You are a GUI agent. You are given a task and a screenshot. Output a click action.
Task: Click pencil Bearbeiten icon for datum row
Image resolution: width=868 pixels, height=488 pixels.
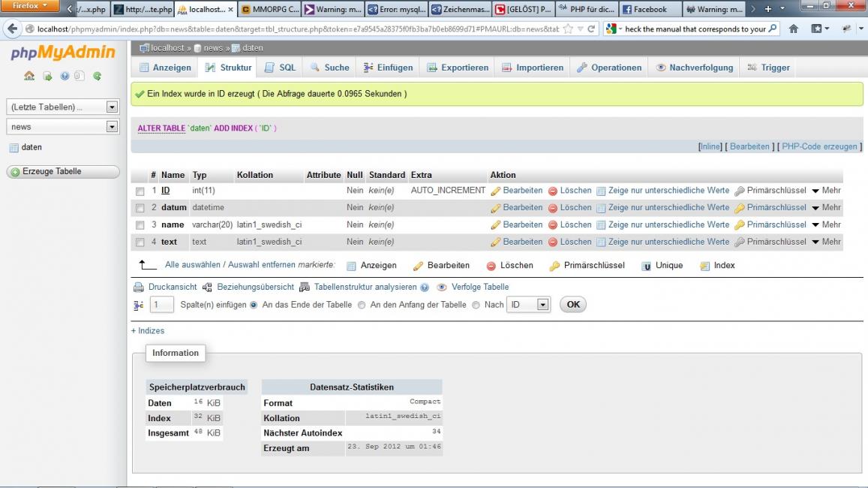click(x=495, y=208)
